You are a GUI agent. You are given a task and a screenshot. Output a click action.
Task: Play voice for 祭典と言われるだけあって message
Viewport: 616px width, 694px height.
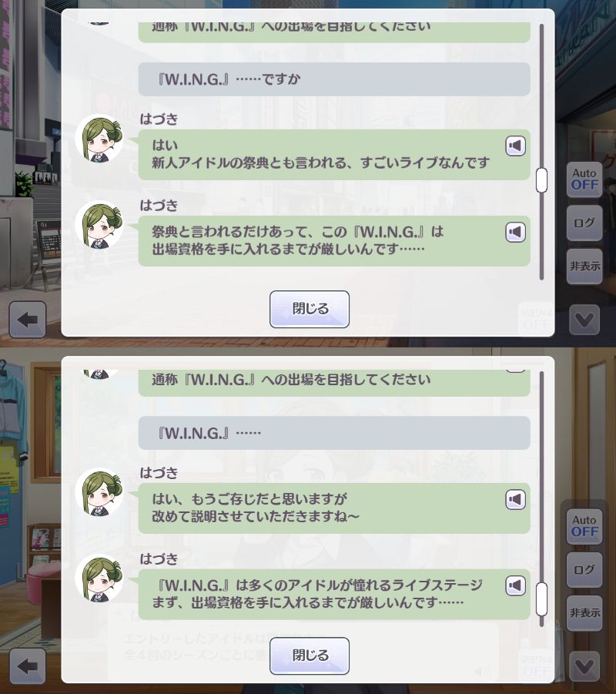click(x=516, y=233)
